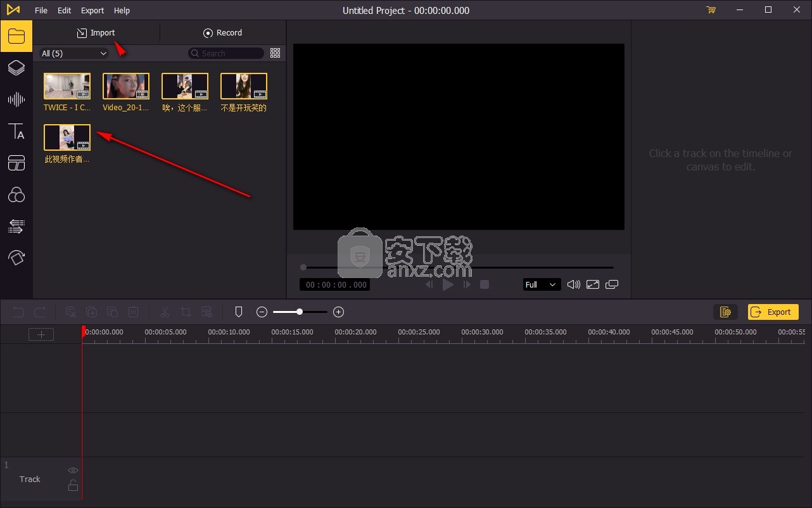
Task: Click the Undo arrow
Action: (x=18, y=312)
